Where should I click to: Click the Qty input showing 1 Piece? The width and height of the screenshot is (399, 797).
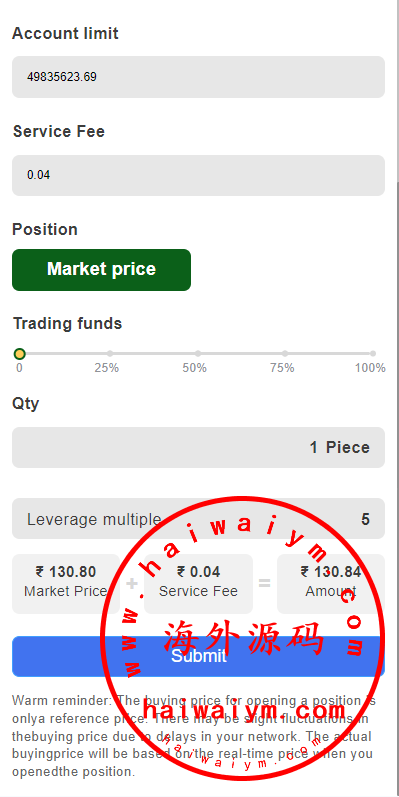coord(198,447)
